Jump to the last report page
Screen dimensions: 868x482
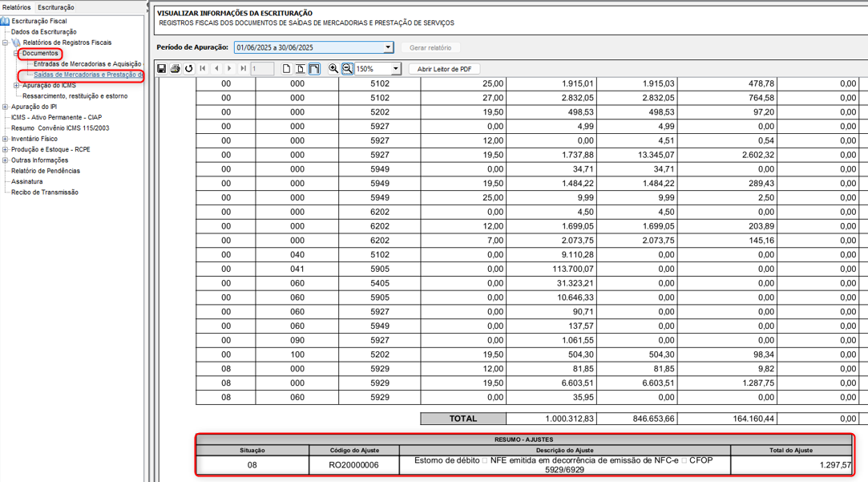click(x=243, y=69)
